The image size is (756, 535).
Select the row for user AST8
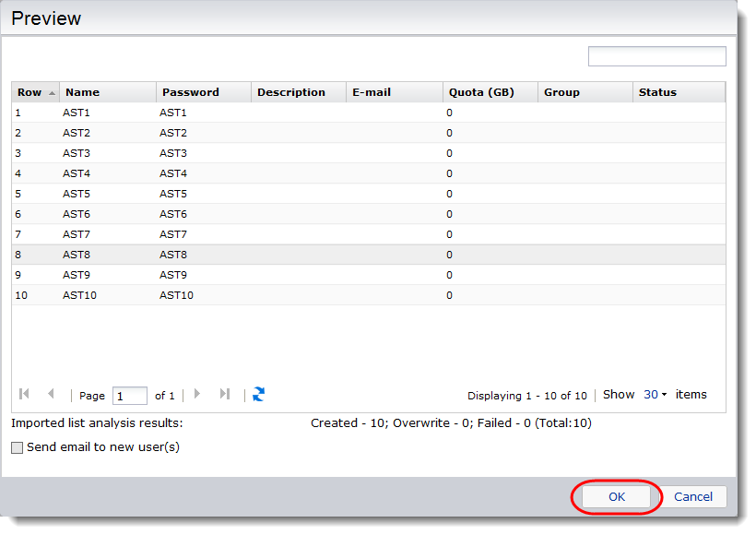tap(184, 255)
